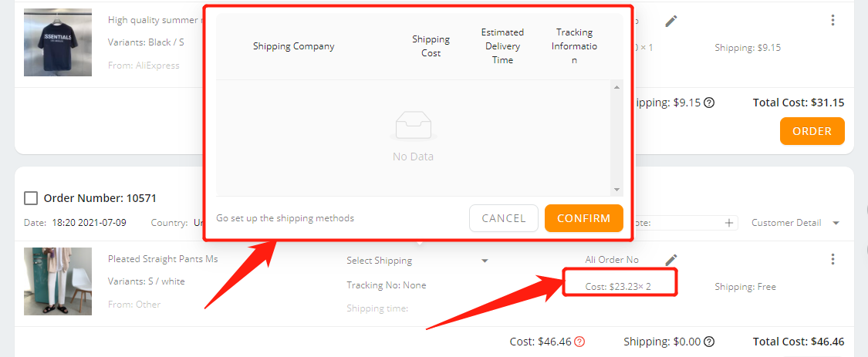Edit Ali Order No for the Pleated Pants
This screenshot has height=357, width=868.
671,260
